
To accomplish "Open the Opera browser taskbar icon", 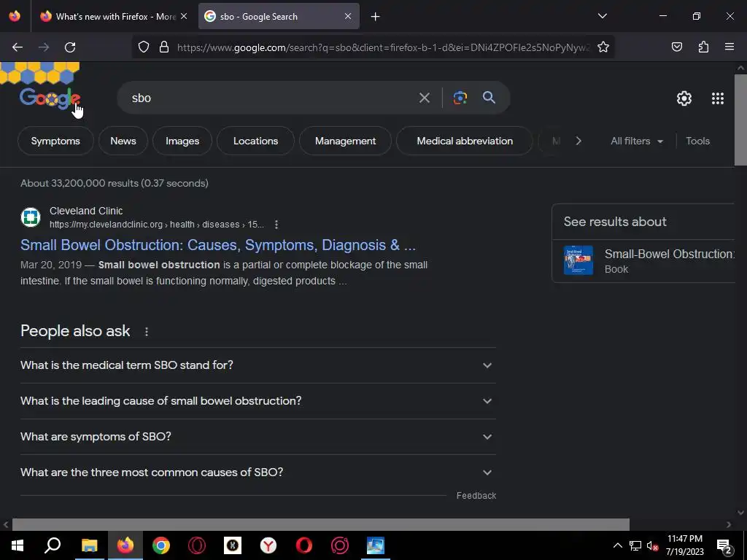I will 304,545.
